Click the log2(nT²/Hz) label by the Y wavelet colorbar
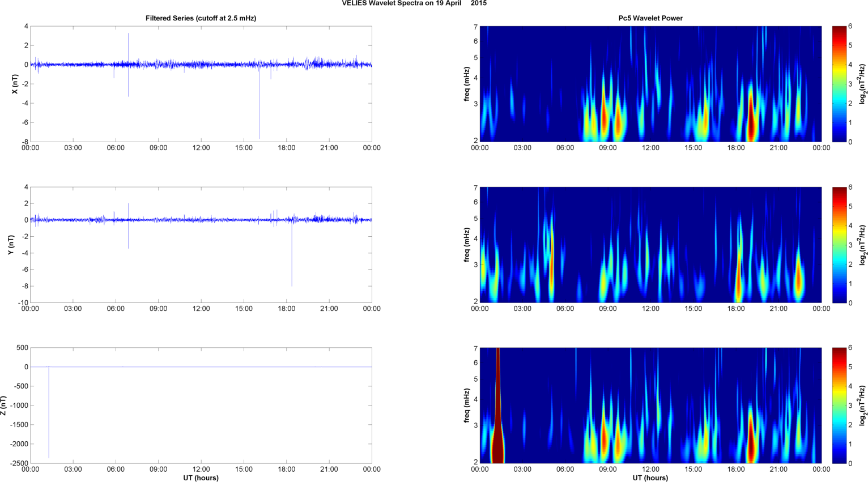The image size is (868, 482). click(x=862, y=245)
